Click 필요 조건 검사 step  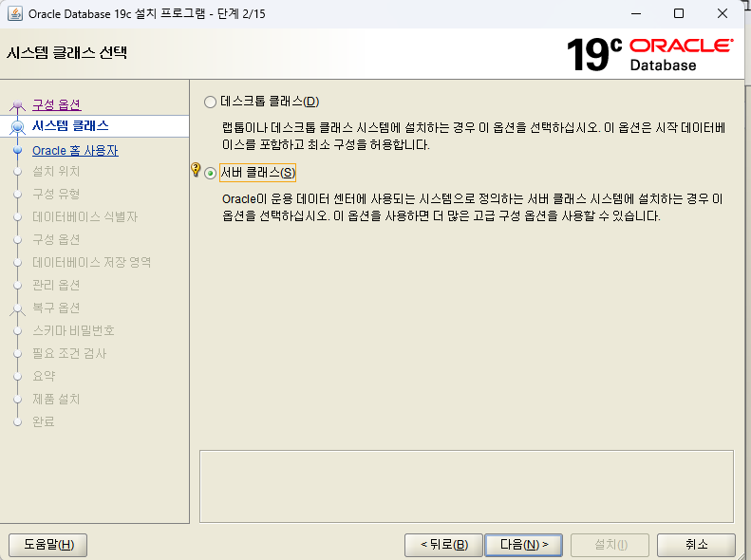(69, 354)
